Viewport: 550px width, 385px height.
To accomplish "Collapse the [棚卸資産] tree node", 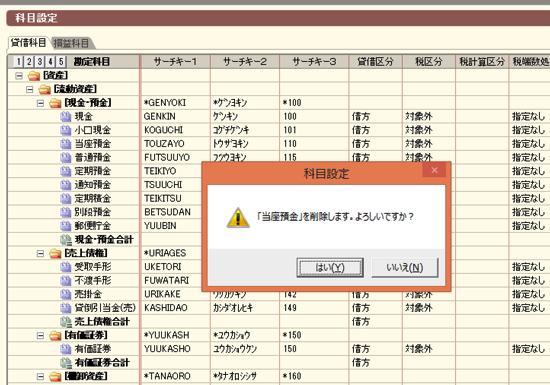I will coord(40,377).
